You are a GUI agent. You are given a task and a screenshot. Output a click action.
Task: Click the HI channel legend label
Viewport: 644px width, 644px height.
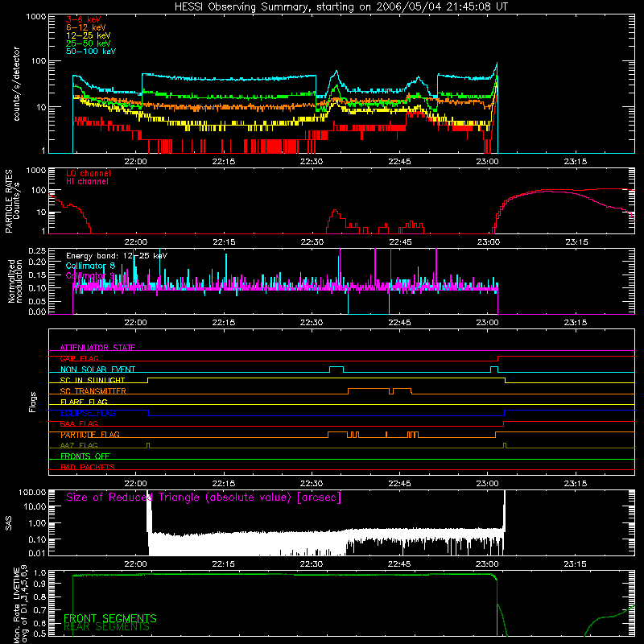coord(87,181)
